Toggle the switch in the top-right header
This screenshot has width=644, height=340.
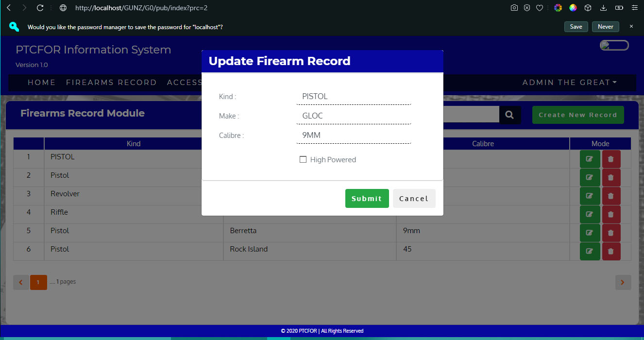pyautogui.click(x=614, y=46)
